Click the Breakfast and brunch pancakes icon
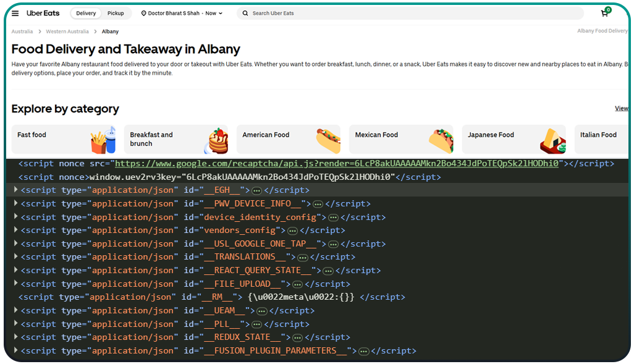The height and width of the screenshot is (364, 634). [216, 139]
